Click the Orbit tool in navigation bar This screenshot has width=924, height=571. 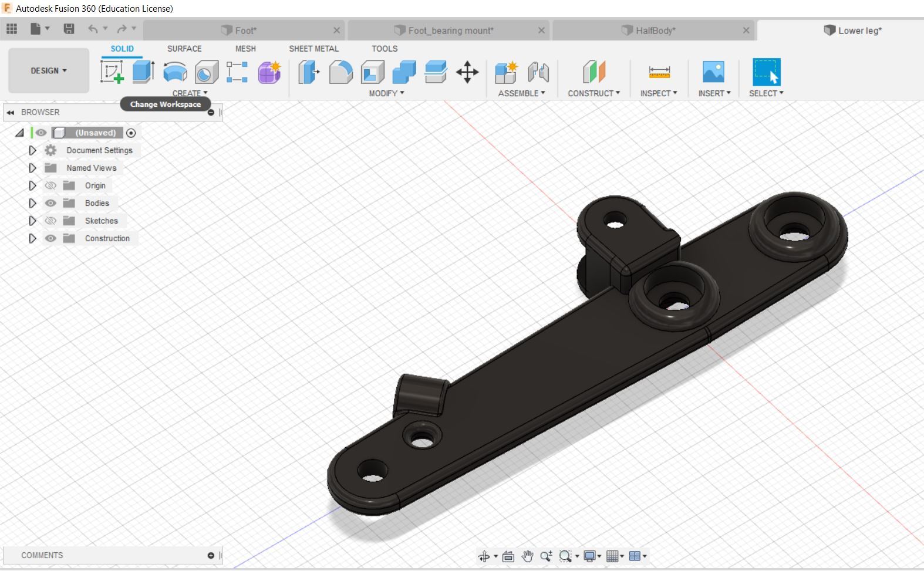(484, 556)
